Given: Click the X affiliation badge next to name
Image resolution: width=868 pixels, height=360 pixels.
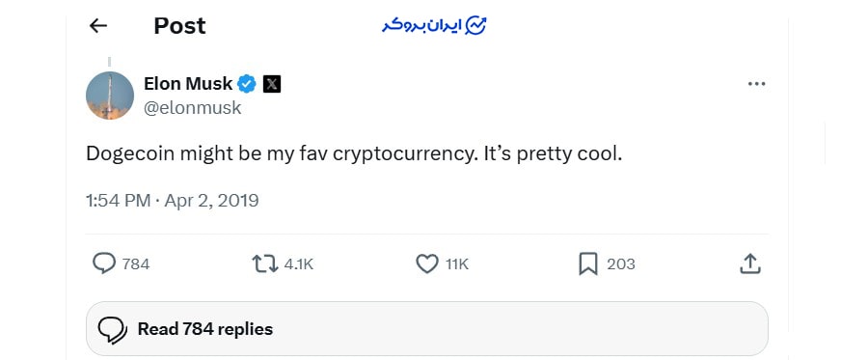Looking at the screenshot, I should tap(272, 84).
